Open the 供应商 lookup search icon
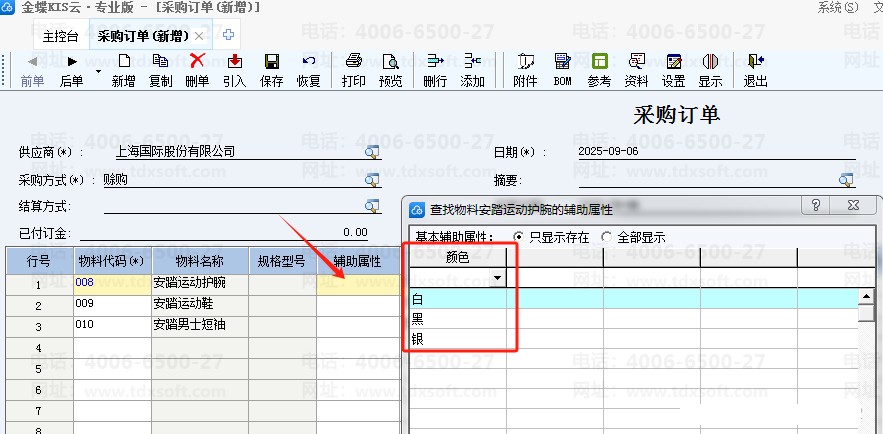Image resolution: width=883 pixels, height=434 pixels. coord(372,152)
